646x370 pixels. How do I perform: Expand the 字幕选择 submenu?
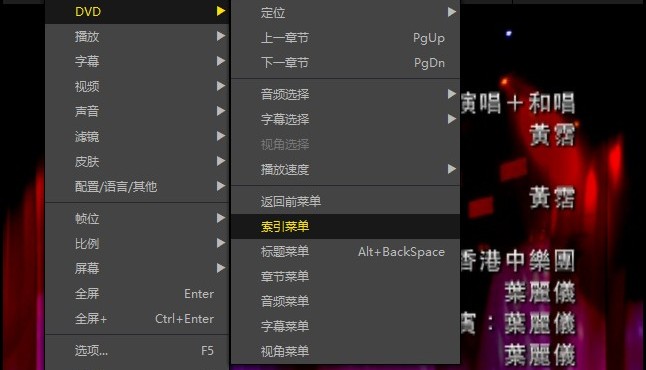click(x=345, y=119)
